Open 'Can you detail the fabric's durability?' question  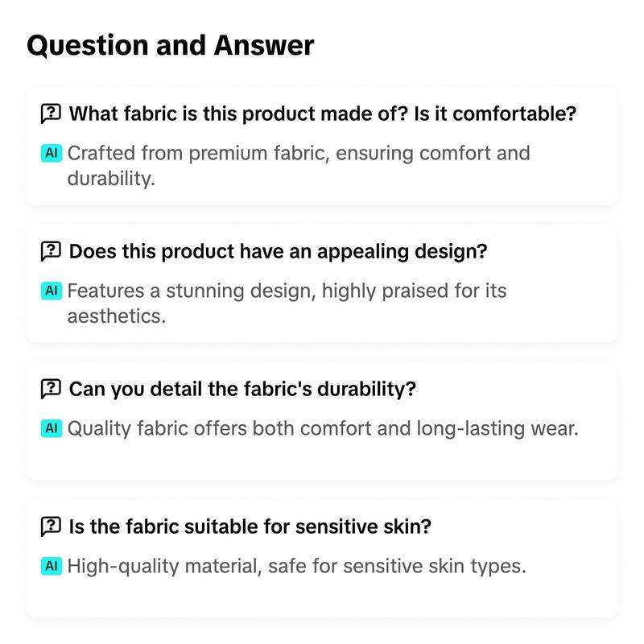pos(242,389)
